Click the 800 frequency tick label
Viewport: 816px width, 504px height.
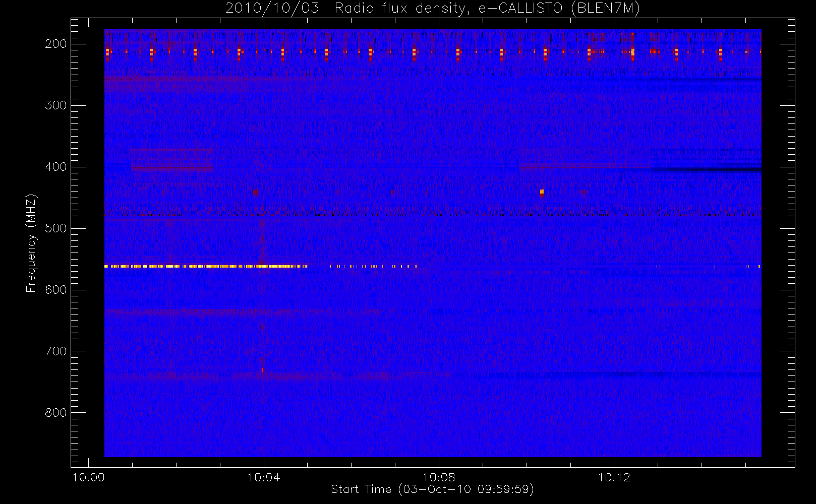click(x=56, y=413)
